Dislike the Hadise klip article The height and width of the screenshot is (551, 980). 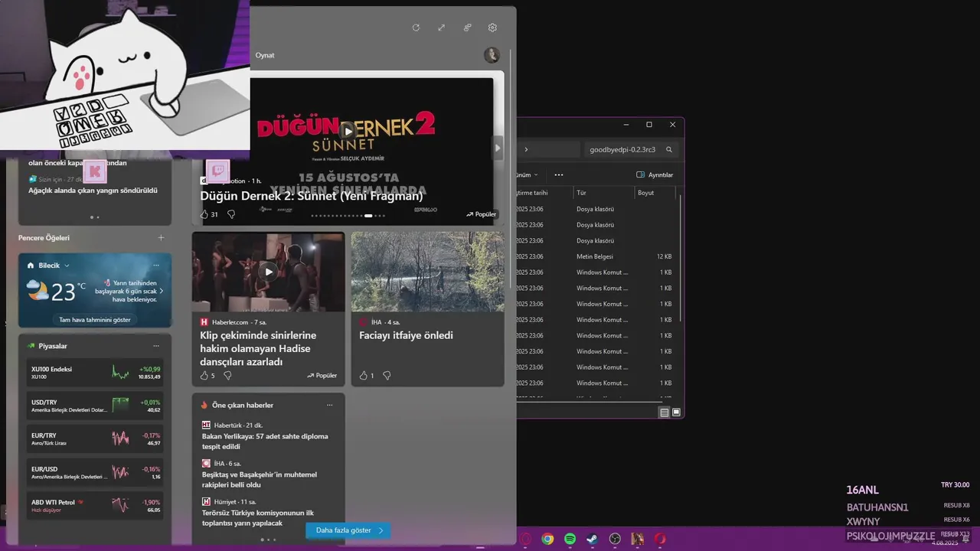pos(227,376)
